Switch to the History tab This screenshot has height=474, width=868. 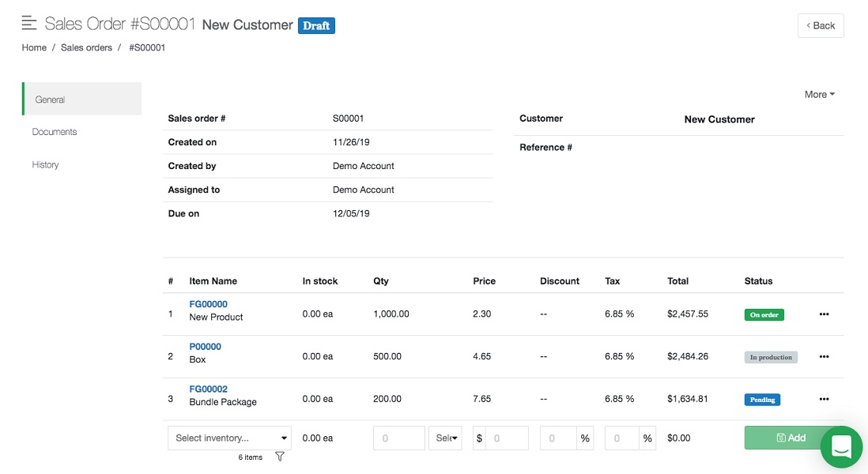pyautogui.click(x=46, y=165)
